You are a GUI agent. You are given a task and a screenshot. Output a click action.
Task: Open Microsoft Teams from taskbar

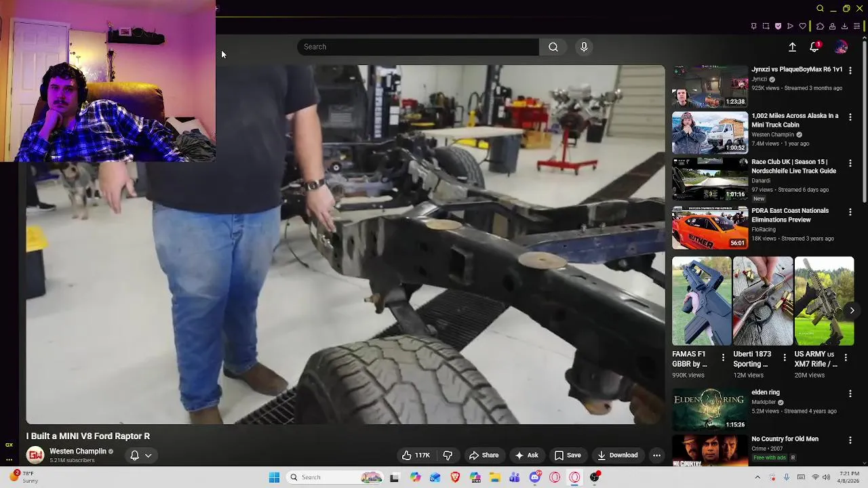click(515, 477)
